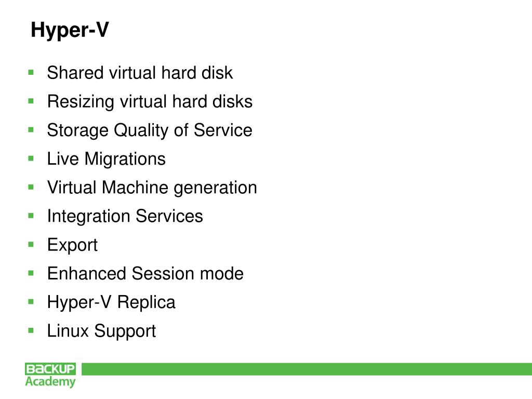
Task: Click Enhanced Session mode text
Action: point(145,273)
